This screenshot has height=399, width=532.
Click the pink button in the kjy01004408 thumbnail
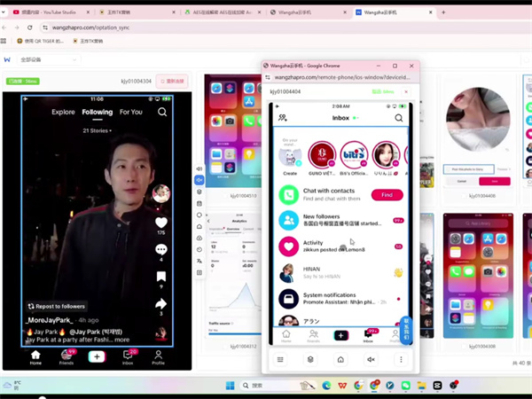tap(495, 181)
